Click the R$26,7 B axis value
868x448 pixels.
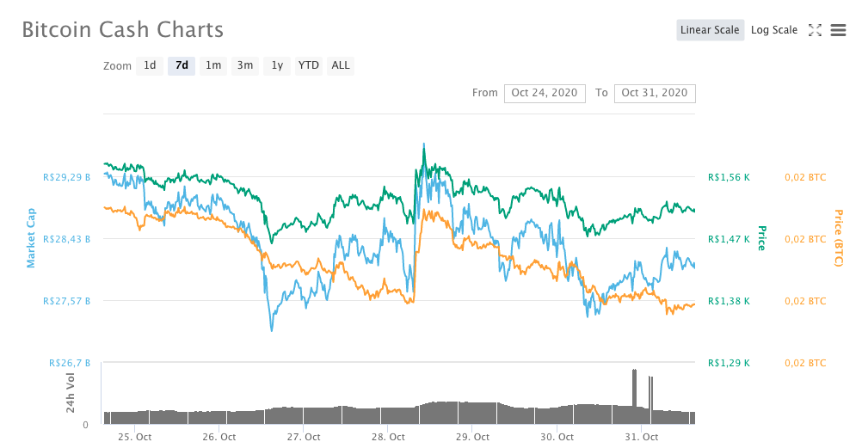click(69, 364)
